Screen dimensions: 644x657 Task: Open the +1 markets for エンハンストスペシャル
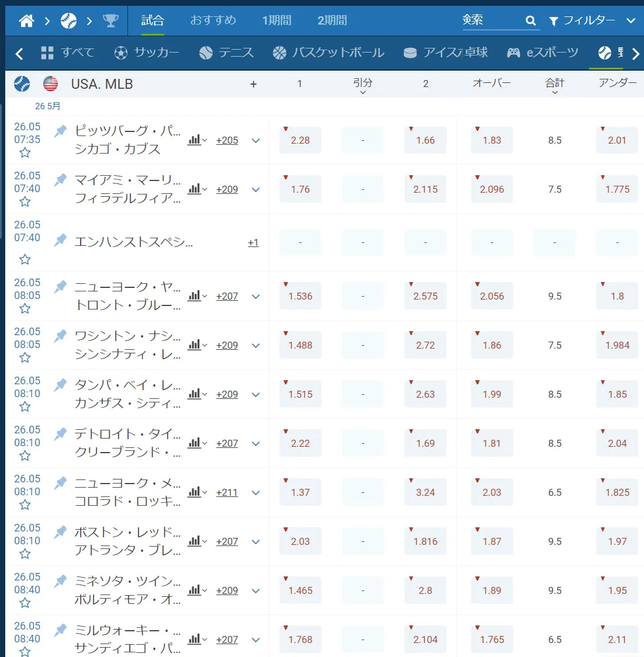(x=253, y=243)
